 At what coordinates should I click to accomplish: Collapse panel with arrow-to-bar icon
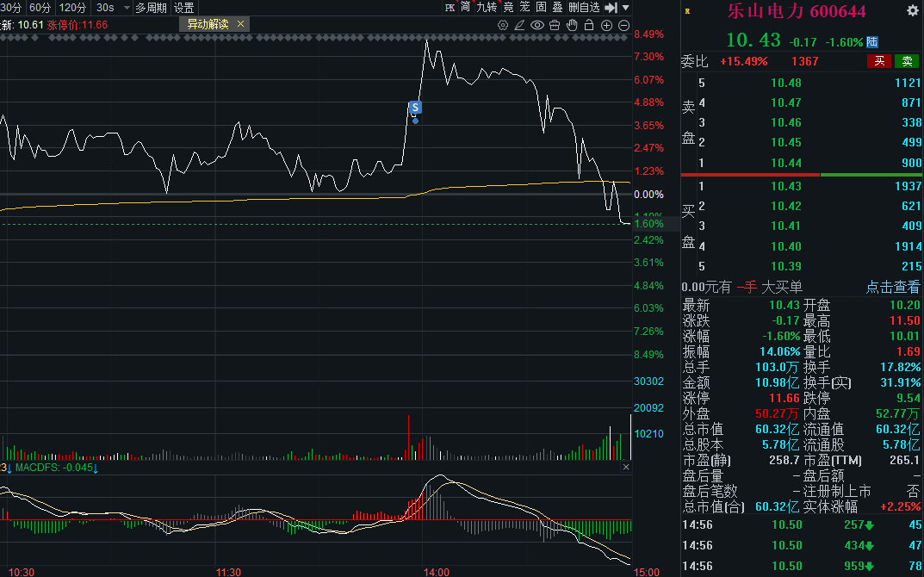(x=611, y=8)
